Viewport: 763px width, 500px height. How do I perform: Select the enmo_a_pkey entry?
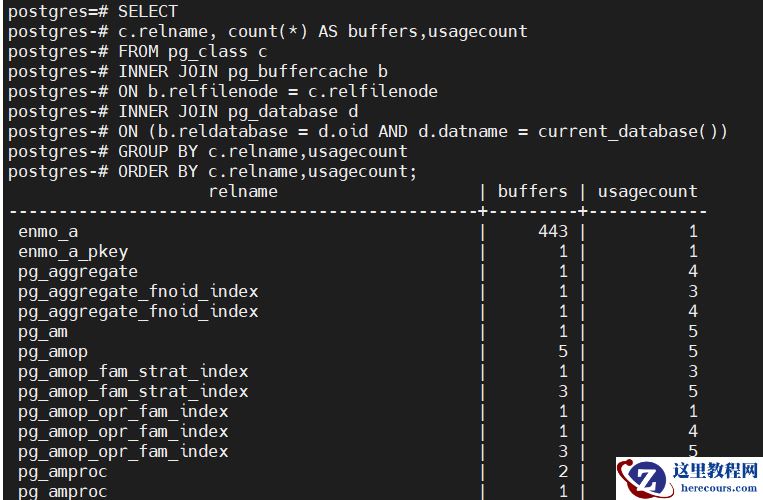pyautogui.click(x=73, y=252)
